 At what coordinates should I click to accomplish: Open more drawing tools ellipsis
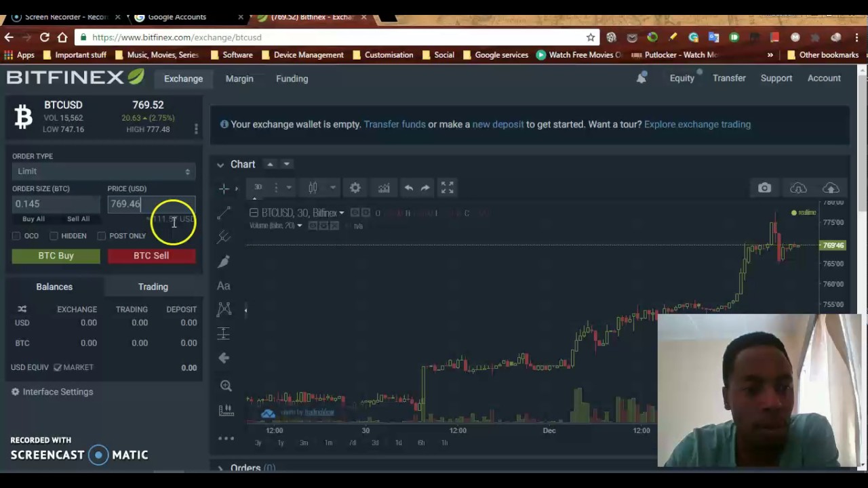226,439
